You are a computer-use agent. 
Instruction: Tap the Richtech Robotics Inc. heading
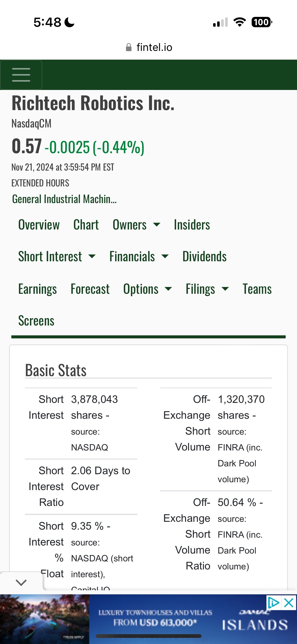tap(93, 103)
